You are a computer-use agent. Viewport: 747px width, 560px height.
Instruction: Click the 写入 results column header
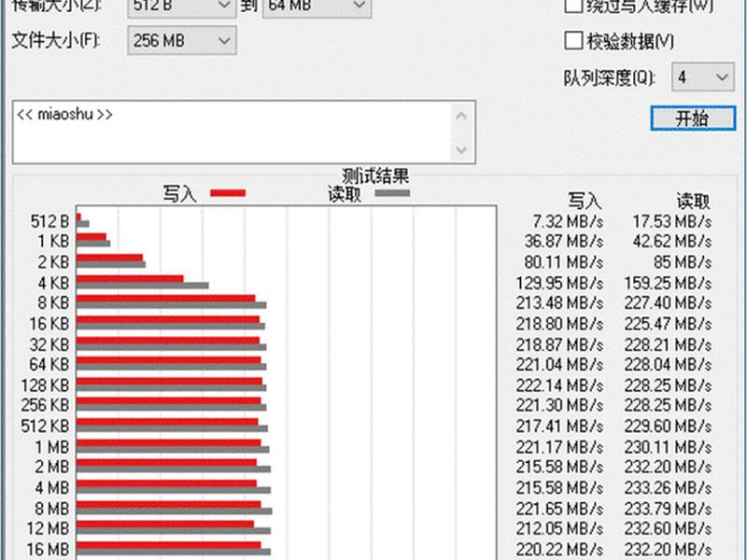[585, 201]
